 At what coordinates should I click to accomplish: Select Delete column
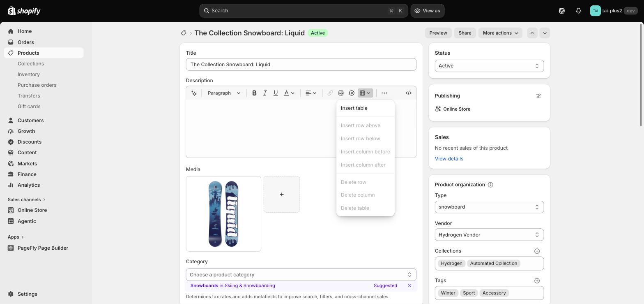(366, 195)
